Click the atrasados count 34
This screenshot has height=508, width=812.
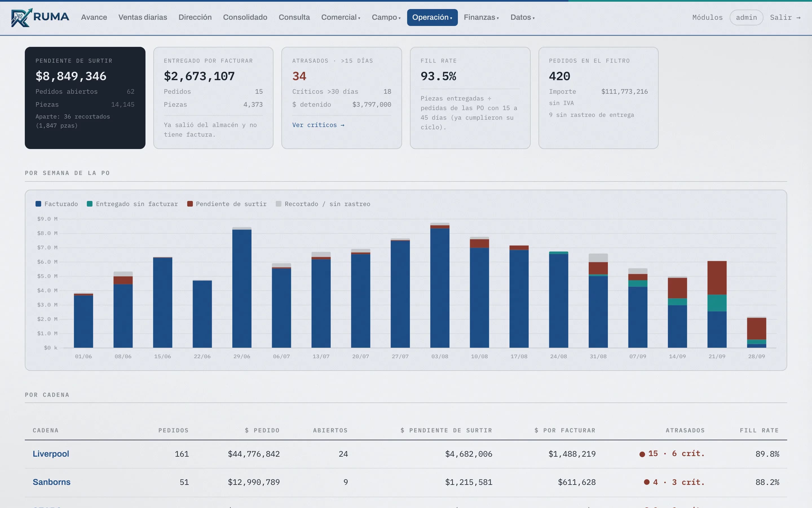(x=299, y=76)
